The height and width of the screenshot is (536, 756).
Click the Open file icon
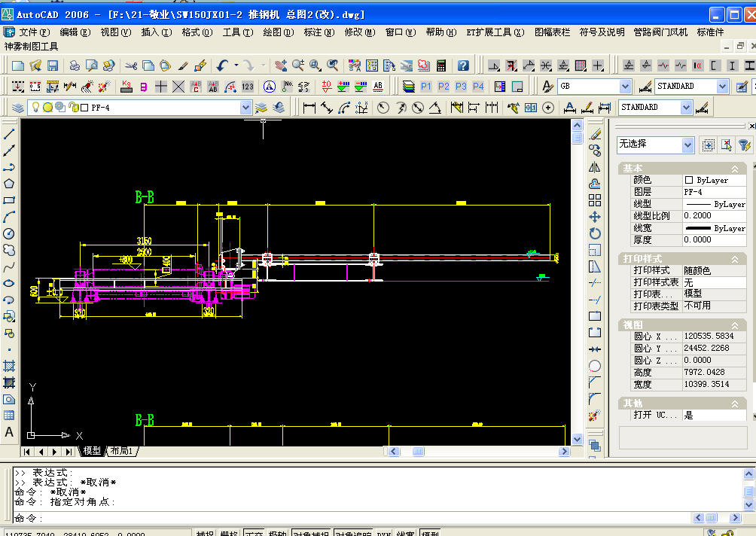point(35,65)
